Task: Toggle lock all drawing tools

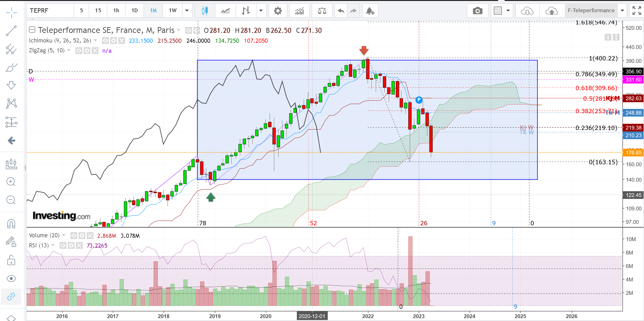Action: [11, 260]
